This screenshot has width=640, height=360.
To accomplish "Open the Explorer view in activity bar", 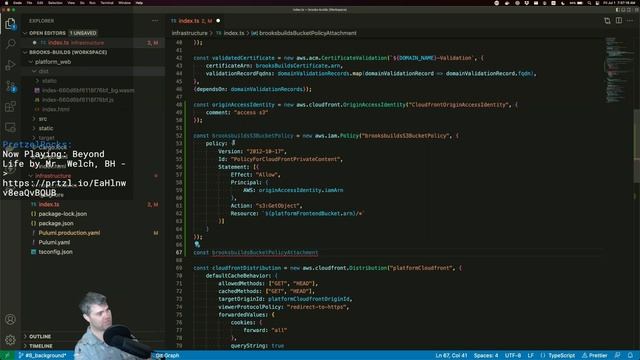I will [10, 24].
